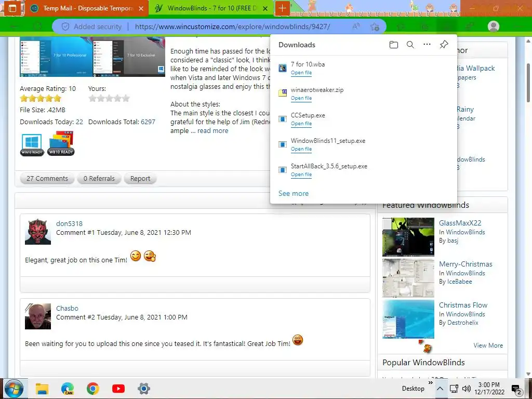Open the browser profile avatar
This screenshot has height=399, width=532.
494,26
